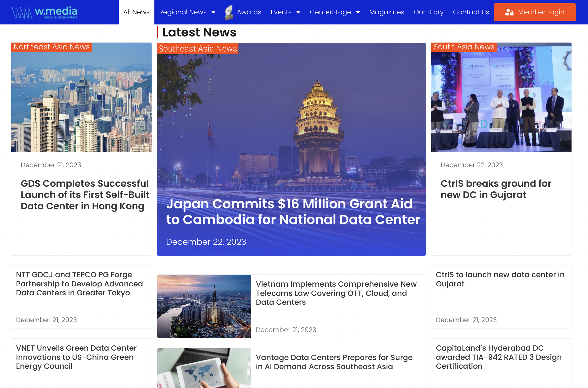Viewport: 588px width, 388px height.
Task: Open the Our Story page
Action: coord(428,12)
